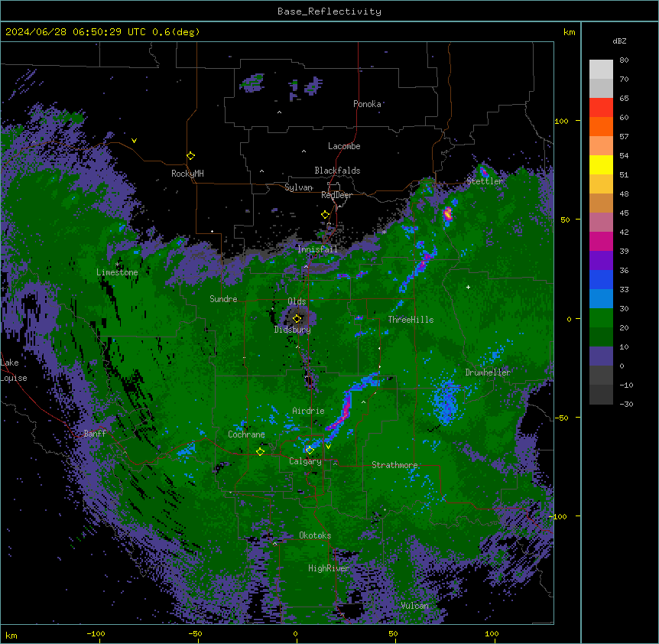Click the -30 value in the dBZ legend
The height and width of the screenshot is (644, 659).
click(x=626, y=404)
